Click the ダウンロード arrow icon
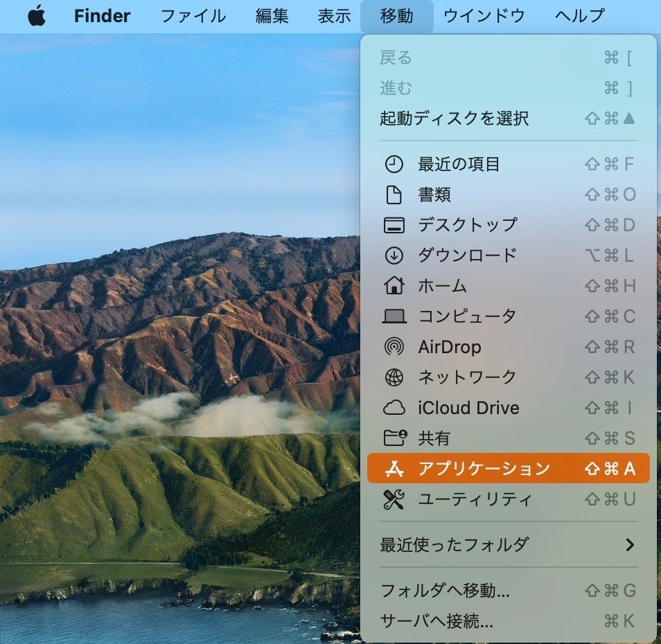 coord(394,256)
